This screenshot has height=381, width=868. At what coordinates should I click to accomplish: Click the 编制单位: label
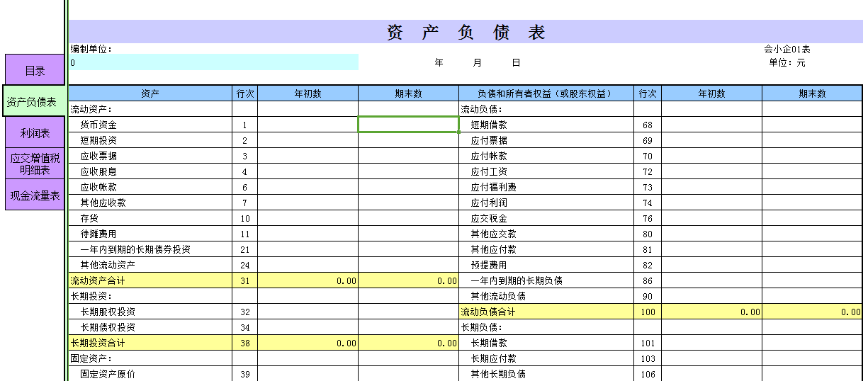click(91, 49)
